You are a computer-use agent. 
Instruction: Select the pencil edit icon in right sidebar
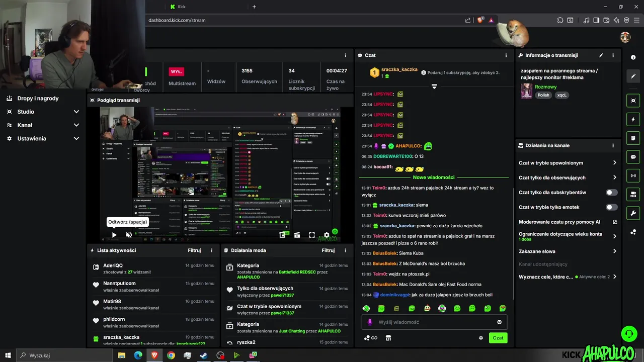(x=633, y=76)
